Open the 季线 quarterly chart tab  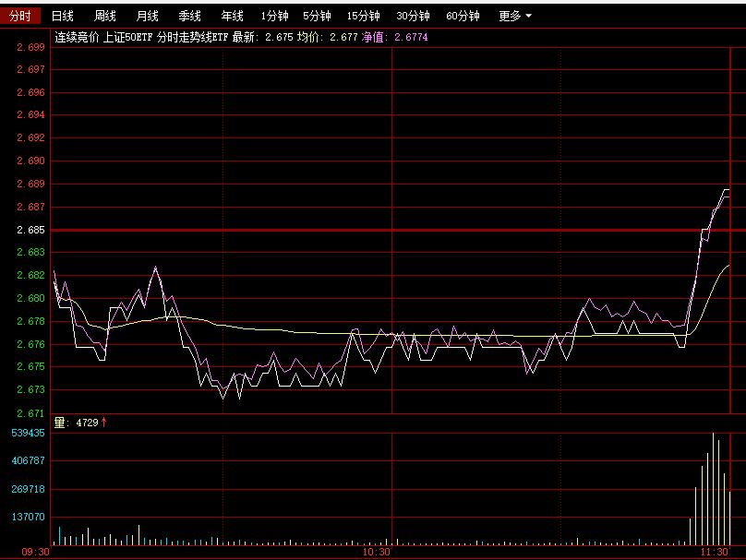pos(189,17)
